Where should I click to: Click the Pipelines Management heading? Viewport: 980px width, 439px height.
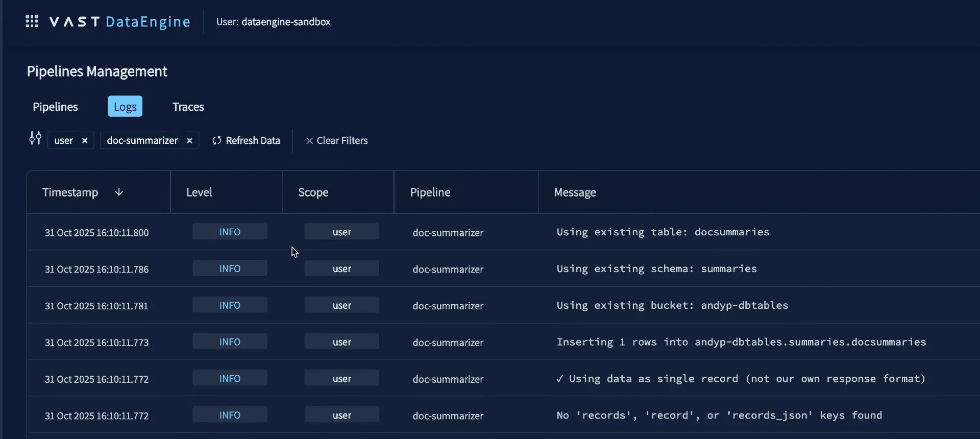tap(97, 71)
